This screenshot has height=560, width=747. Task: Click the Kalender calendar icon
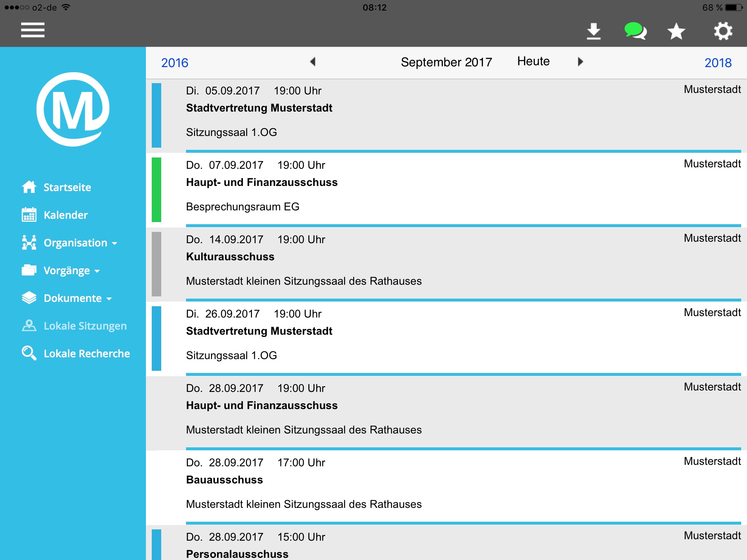tap(29, 215)
